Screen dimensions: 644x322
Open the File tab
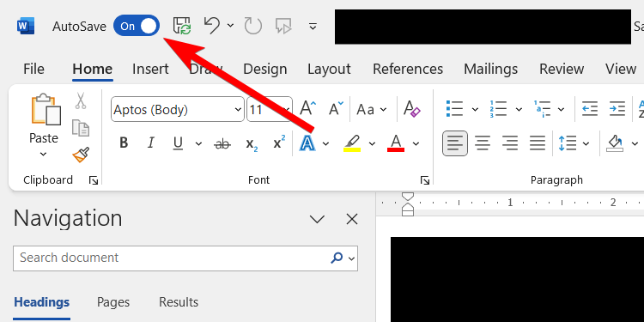pos(33,69)
